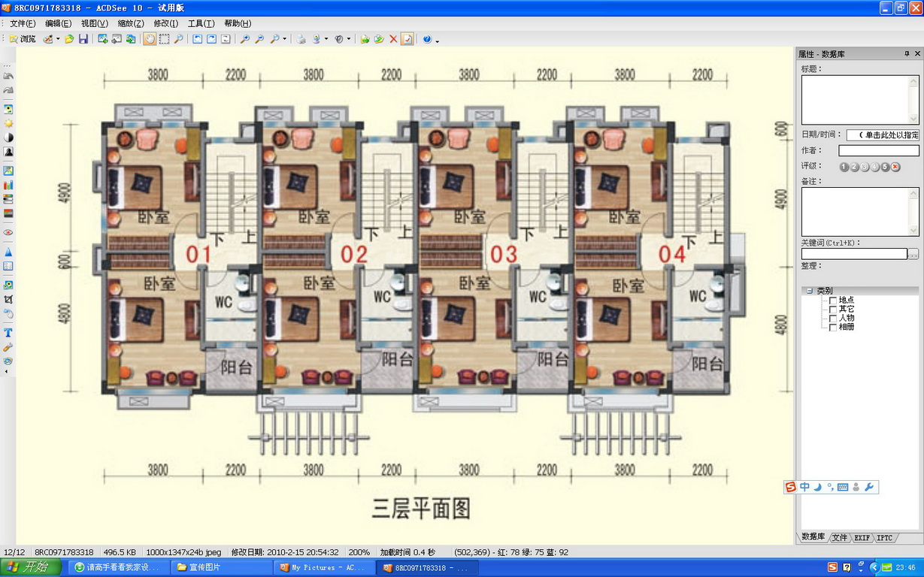Screen dimensions: 924x577
Task: Open the 工具(T) menu
Action: pyautogui.click(x=200, y=23)
